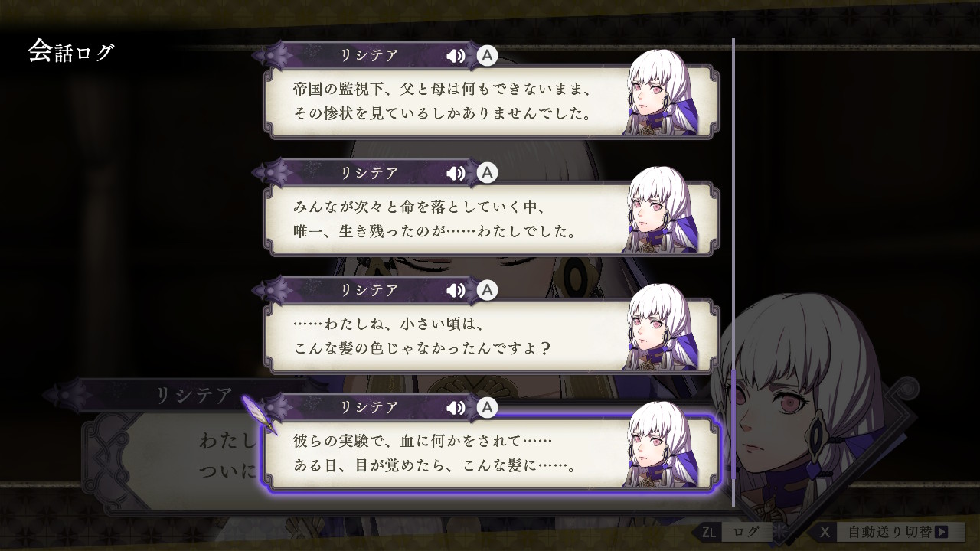Click the A button icon on highlighted entry
This screenshot has height=551, width=980.
tap(487, 407)
